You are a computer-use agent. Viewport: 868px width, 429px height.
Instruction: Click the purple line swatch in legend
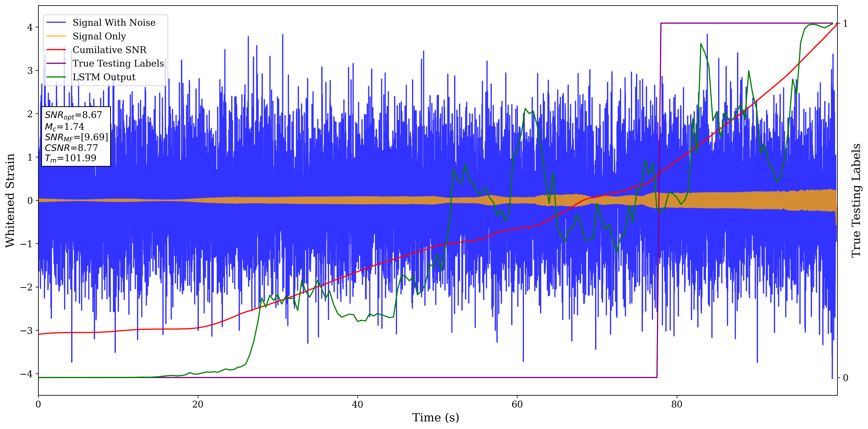coord(56,63)
